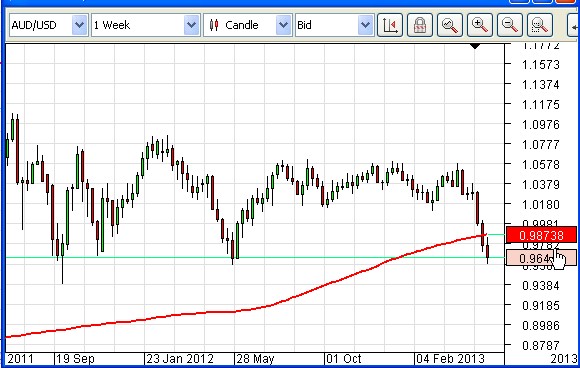Click the 0.9185 price axis label
Viewport: 580px width, 368px height.
tap(541, 305)
